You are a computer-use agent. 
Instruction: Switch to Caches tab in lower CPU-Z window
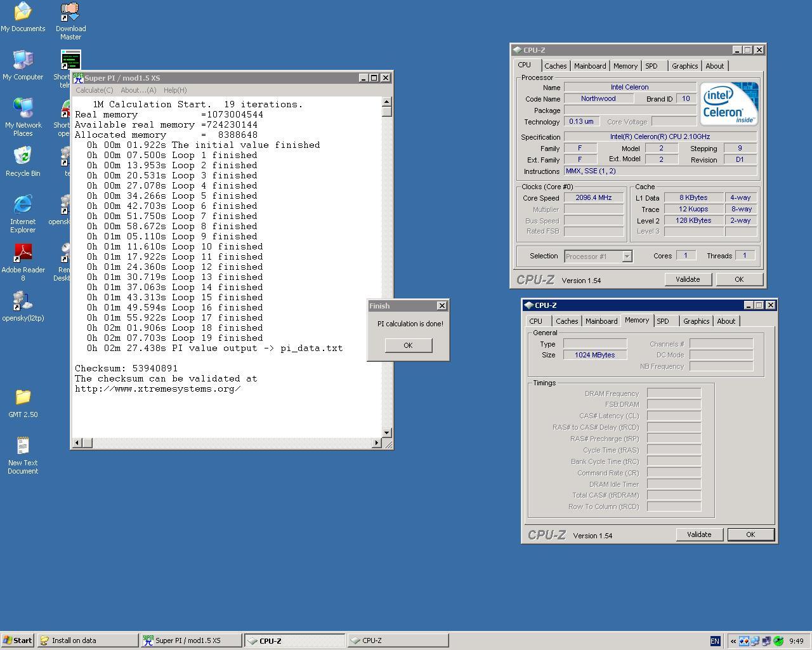pyautogui.click(x=567, y=321)
